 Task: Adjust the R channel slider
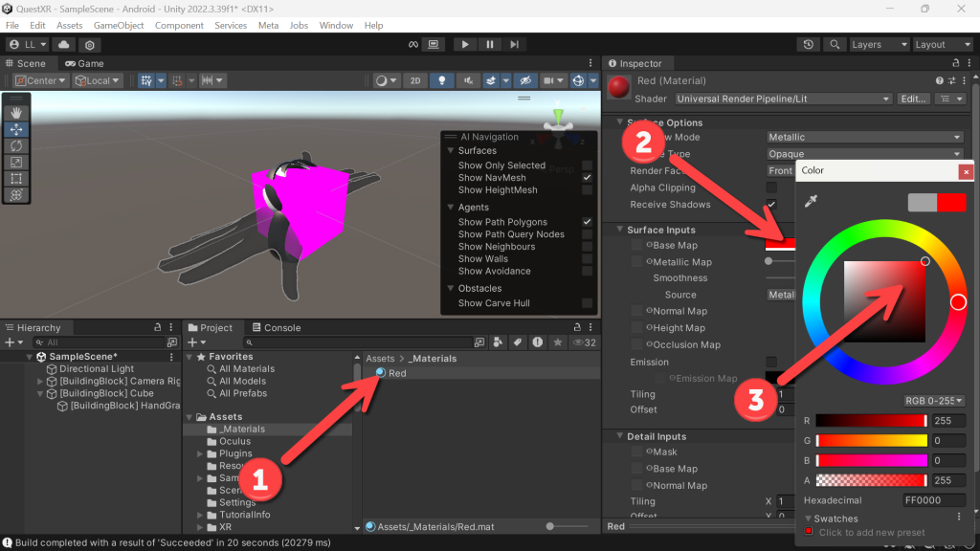click(871, 421)
